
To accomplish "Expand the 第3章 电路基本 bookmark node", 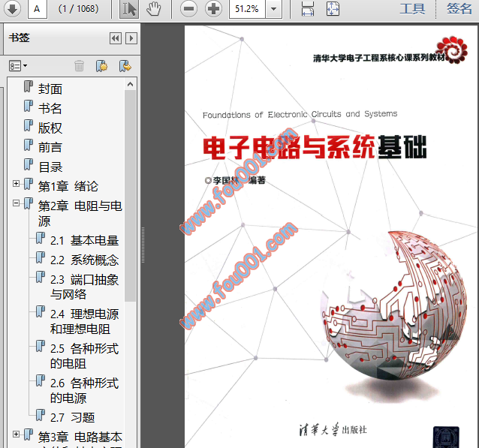I will pos(17,434).
